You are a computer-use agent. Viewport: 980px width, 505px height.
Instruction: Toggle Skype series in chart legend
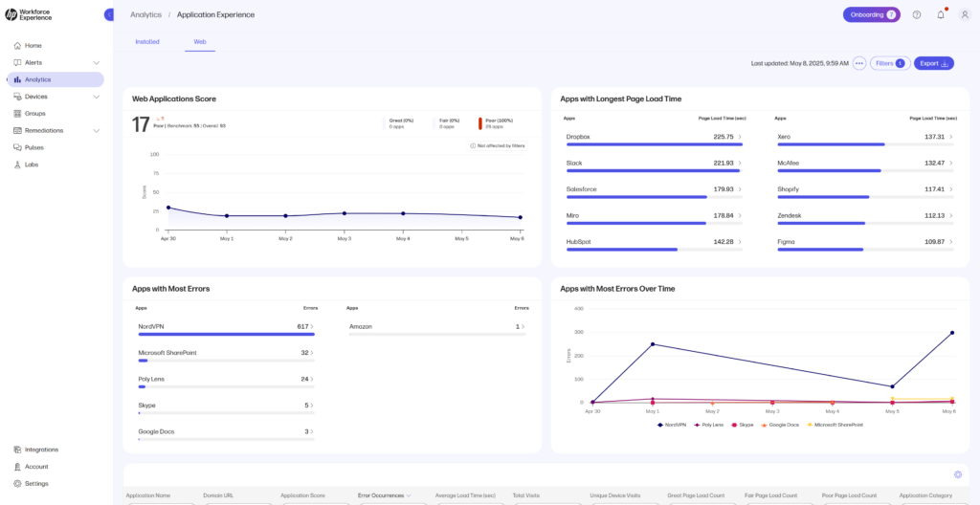pyautogui.click(x=742, y=425)
